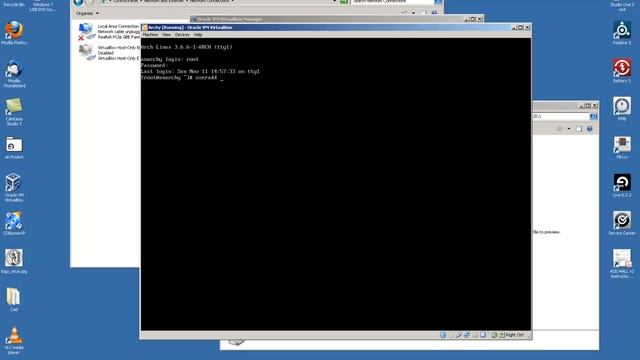Screen dimensions: 640x360
Task: Click the optical disc icon in VM status bar
Action: click(x=451, y=335)
